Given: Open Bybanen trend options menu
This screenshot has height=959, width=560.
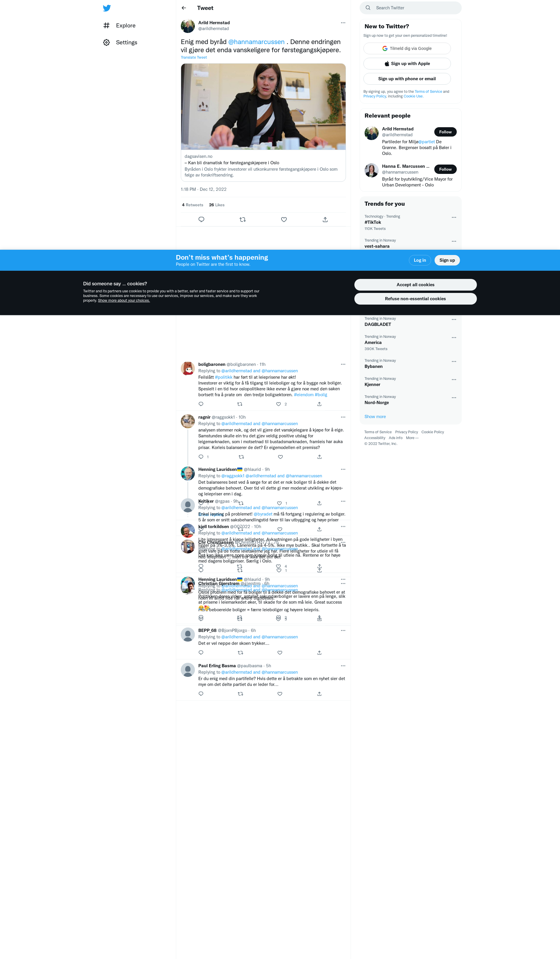Looking at the screenshot, I should click(454, 361).
